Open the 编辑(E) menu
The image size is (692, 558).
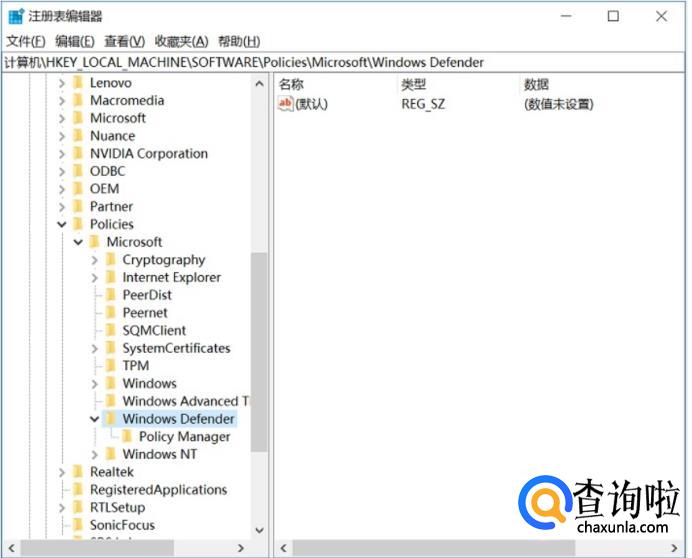point(75,41)
